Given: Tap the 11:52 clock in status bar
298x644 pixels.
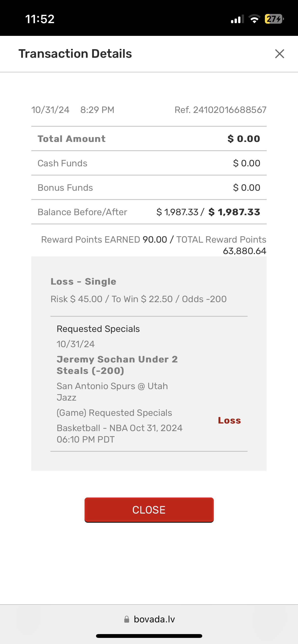Looking at the screenshot, I should [x=40, y=19].
